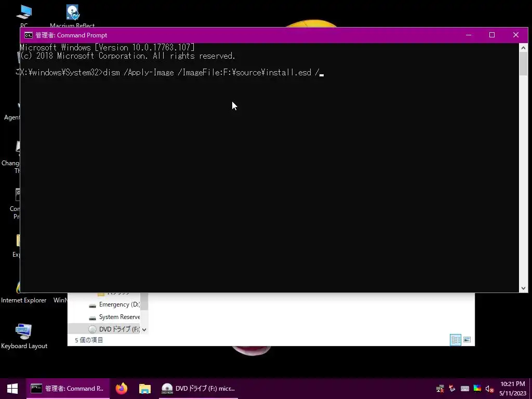The height and width of the screenshot is (399, 532).
Task: Click the Explorer status bar item count
Action: pos(89,340)
